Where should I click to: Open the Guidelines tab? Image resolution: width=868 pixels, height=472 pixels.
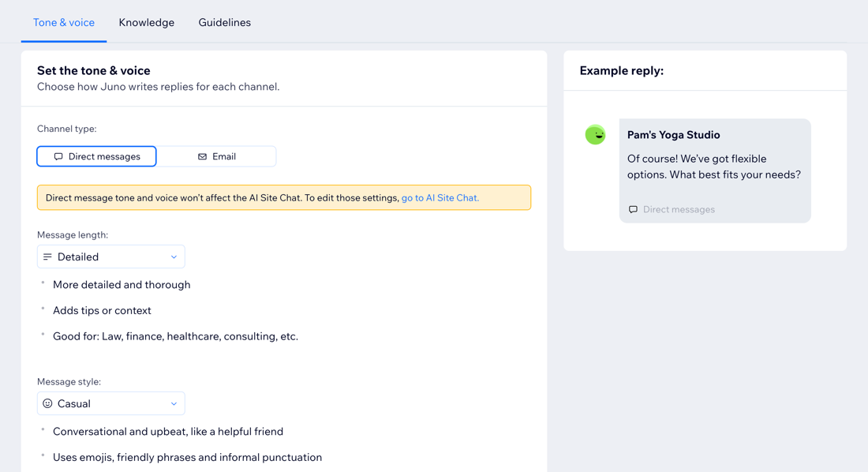(224, 22)
